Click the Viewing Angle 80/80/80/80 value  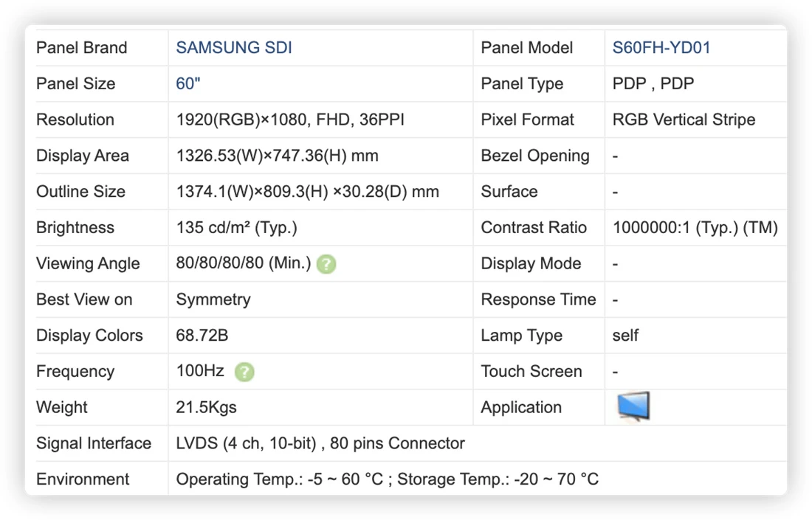(x=244, y=263)
